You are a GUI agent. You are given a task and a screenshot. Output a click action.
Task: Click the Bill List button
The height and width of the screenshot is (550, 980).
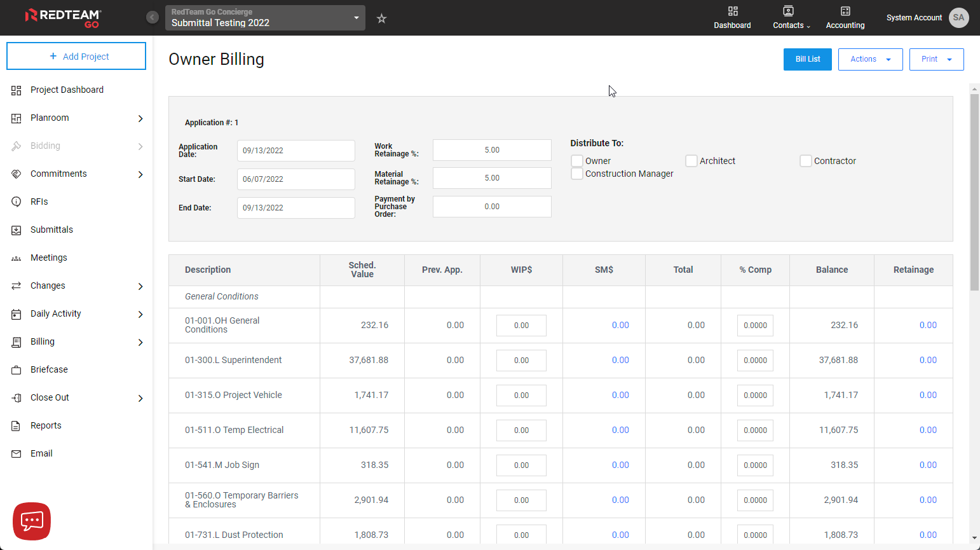click(x=807, y=59)
